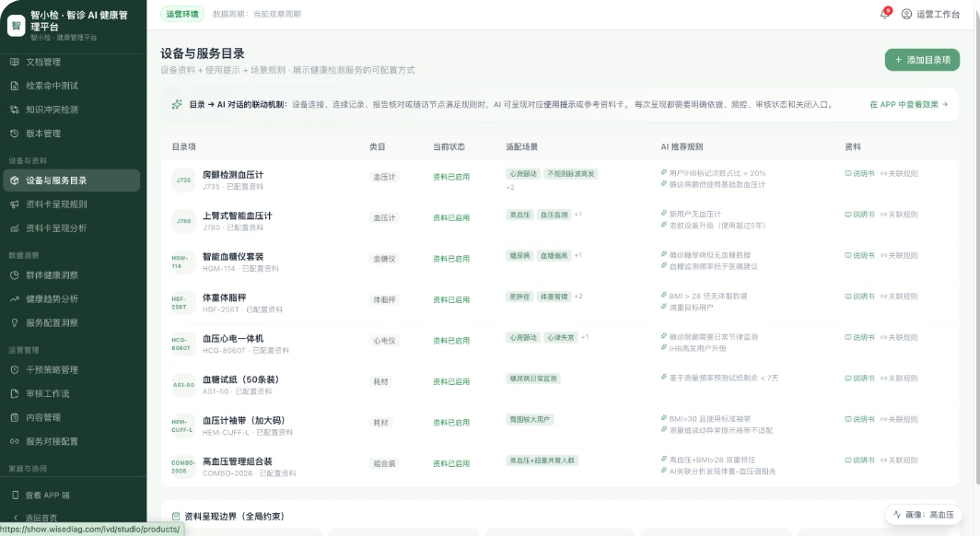Click the 组合装 category label
Viewport: 980px width, 536px height.
click(384, 463)
